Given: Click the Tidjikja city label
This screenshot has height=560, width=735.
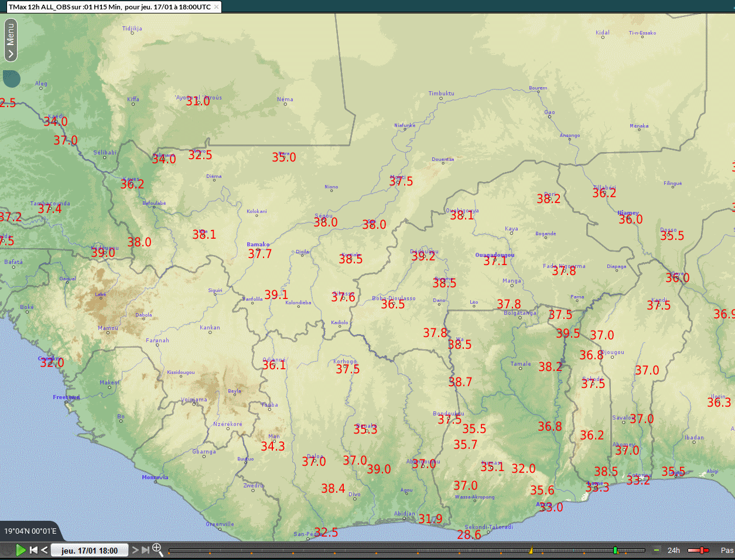Looking at the screenshot, I should tap(132, 29).
